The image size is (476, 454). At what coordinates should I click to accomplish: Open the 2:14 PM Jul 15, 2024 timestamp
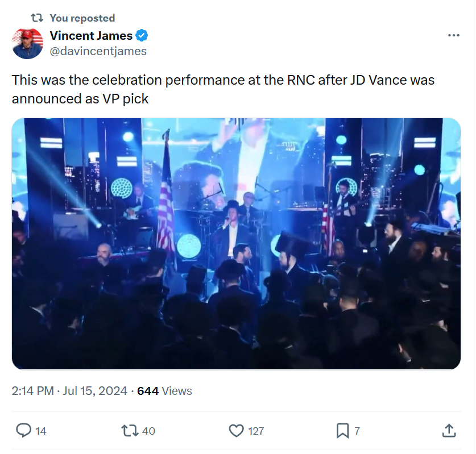coord(69,390)
